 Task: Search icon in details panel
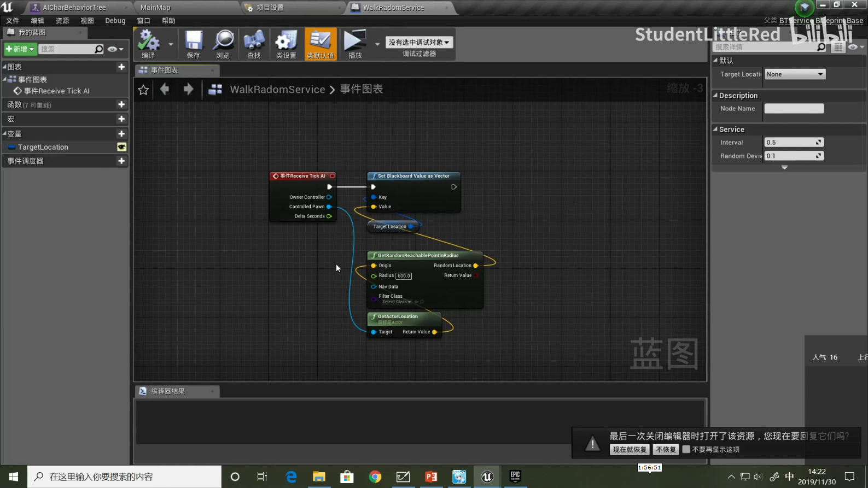click(821, 47)
